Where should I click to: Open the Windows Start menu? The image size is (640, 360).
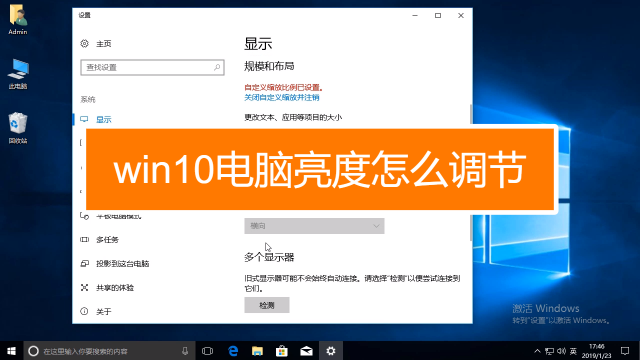pyautogui.click(x=11, y=351)
